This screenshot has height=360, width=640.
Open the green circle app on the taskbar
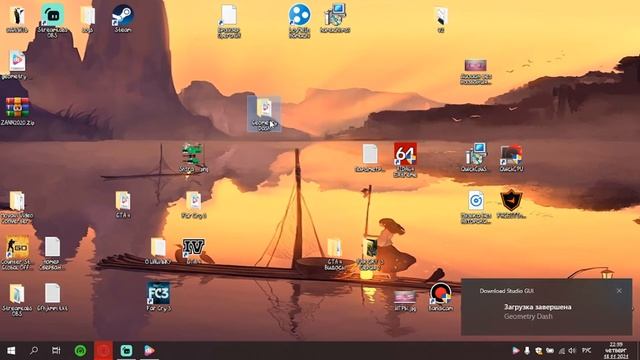coord(80,351)
